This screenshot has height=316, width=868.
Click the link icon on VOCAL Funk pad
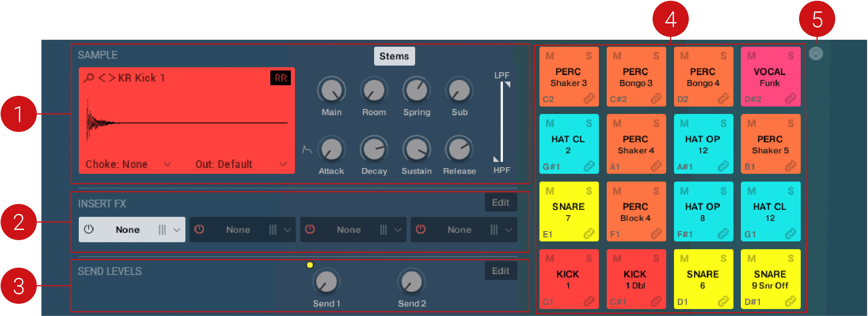click(x=790, y=99)
